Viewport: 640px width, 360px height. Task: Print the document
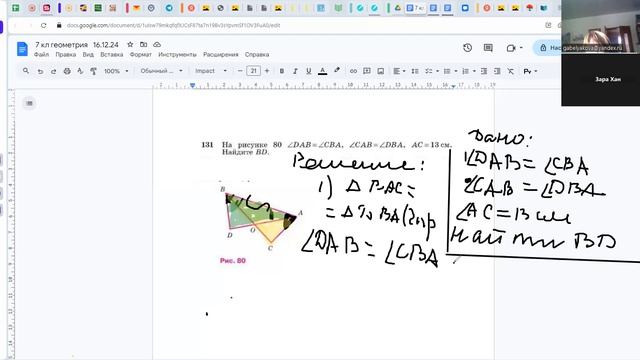67,71
